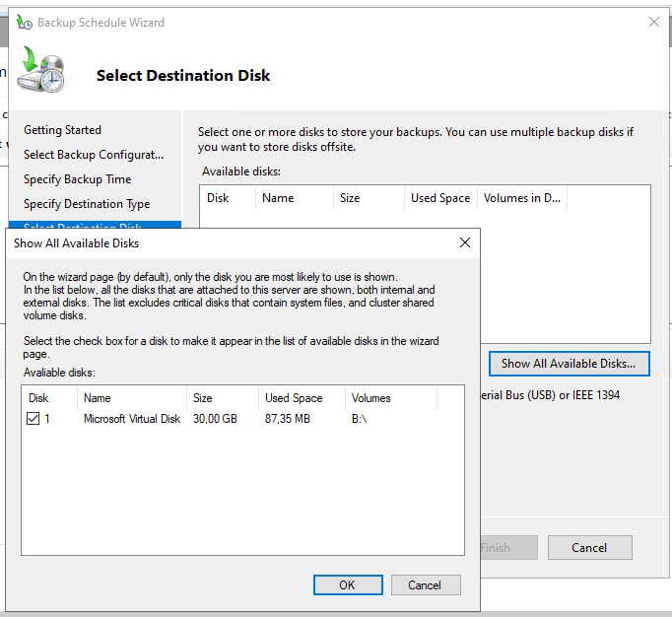
Task: Click the Disk column header in wizard list
Action: tap(218, 198)
